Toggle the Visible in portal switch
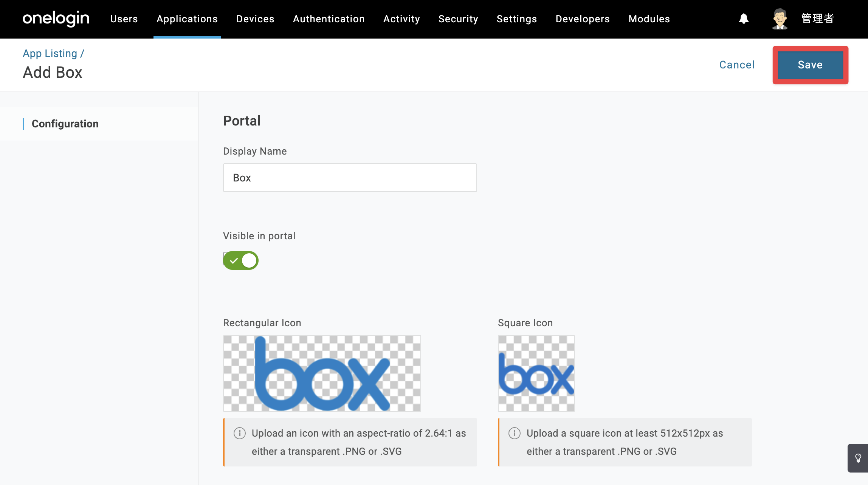The width and height of the screenshot is (868, 485). 241,260
